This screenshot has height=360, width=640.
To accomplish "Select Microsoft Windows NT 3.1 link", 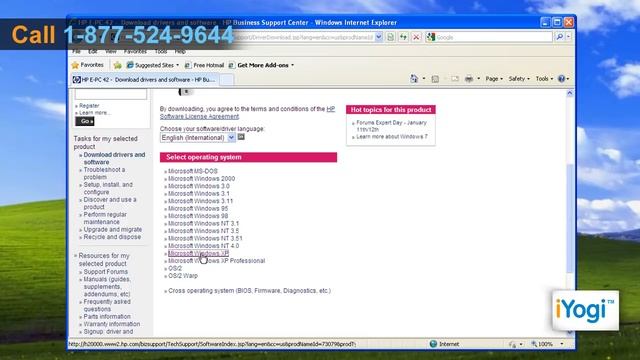I will coord(204,223).
